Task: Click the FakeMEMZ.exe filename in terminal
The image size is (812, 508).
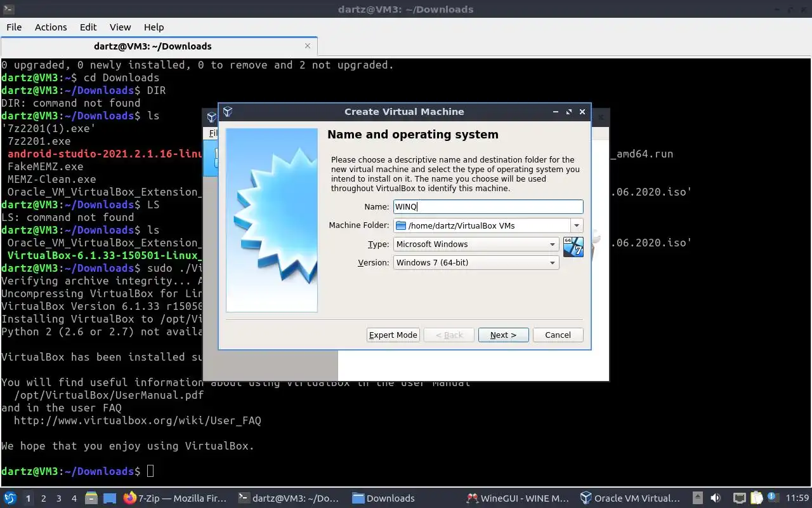Action: click(x=46, y=166)
